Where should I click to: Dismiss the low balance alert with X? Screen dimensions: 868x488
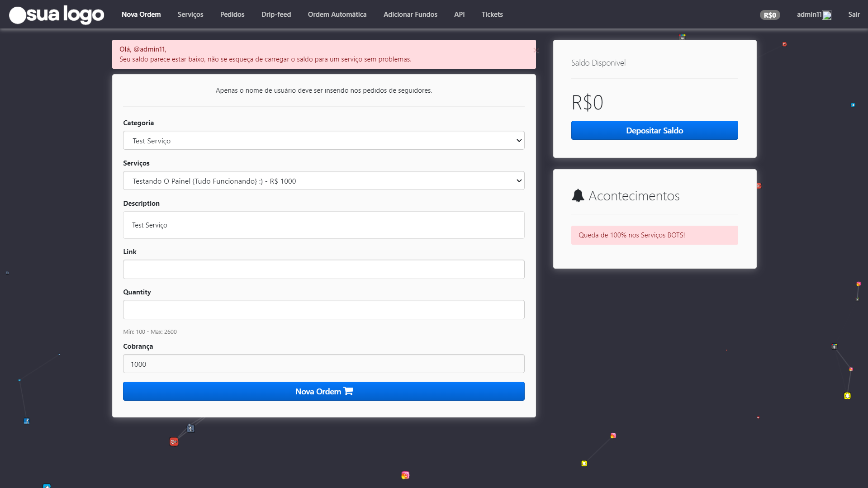[536, 51]
